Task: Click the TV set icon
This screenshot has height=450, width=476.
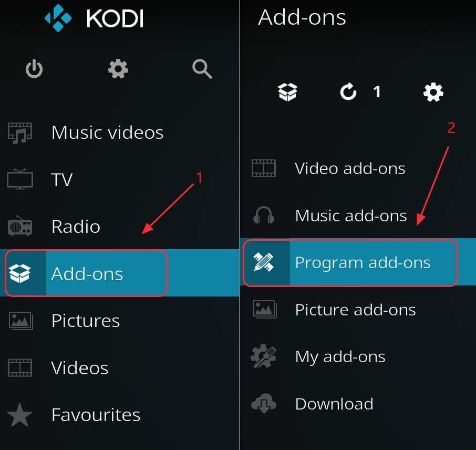Action: [x=20, y=179]
